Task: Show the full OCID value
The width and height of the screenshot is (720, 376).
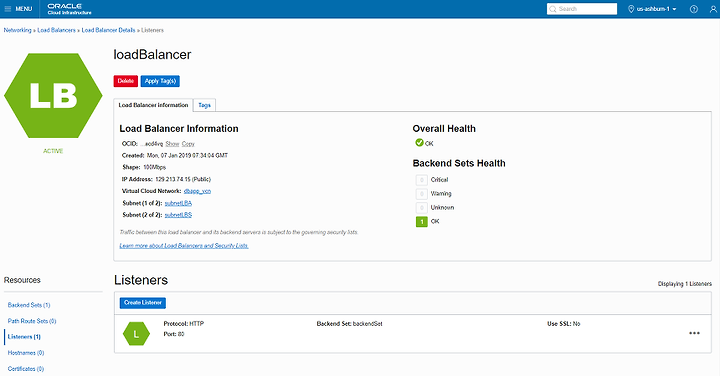Action: tap(172, 144)
